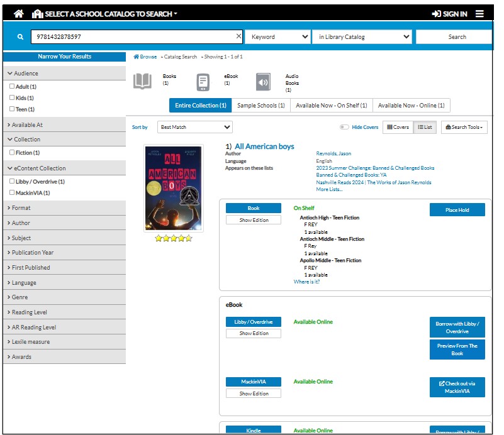Select the Sample Schools tab
504x435 pixels.
(260, 106)
